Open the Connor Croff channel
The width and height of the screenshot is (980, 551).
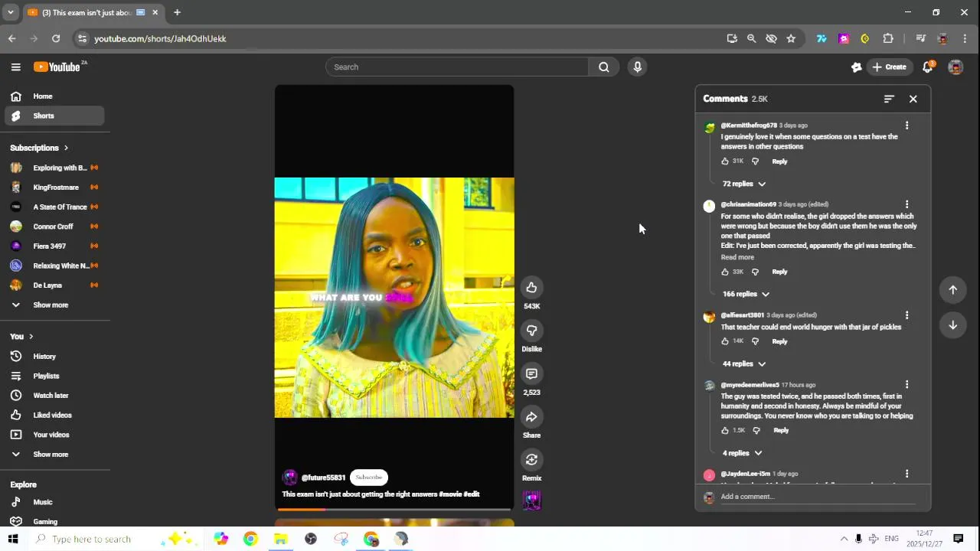click(x=54, y=227)
